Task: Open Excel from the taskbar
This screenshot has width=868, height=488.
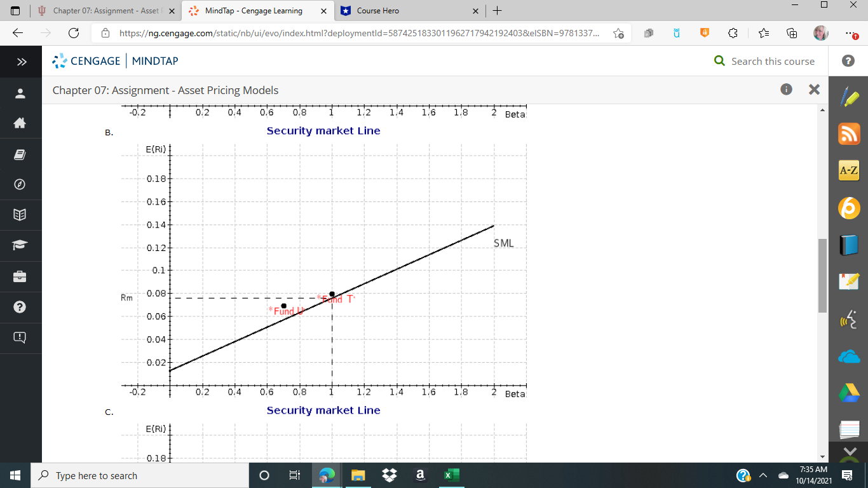Action: click(452, 475)
